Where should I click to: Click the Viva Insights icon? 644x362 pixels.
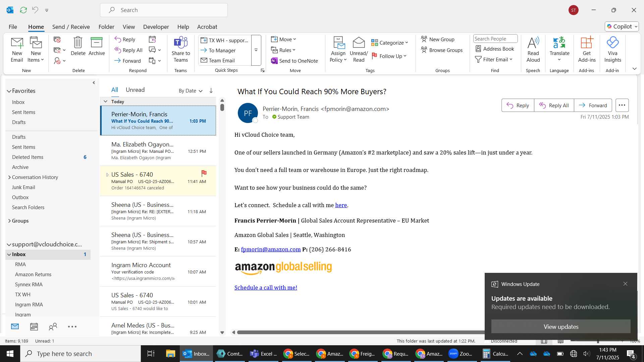point(612,43)
